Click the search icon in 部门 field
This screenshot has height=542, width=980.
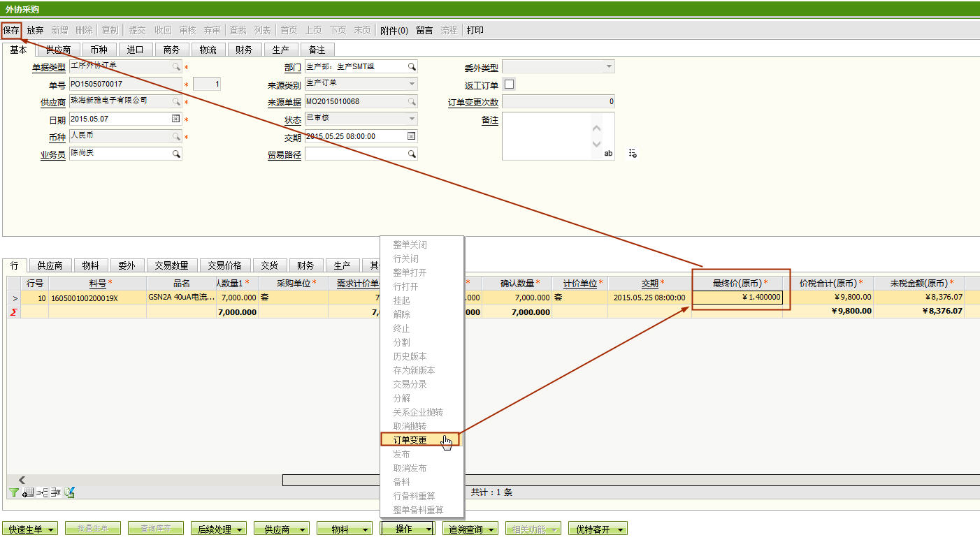pos(412,66)
